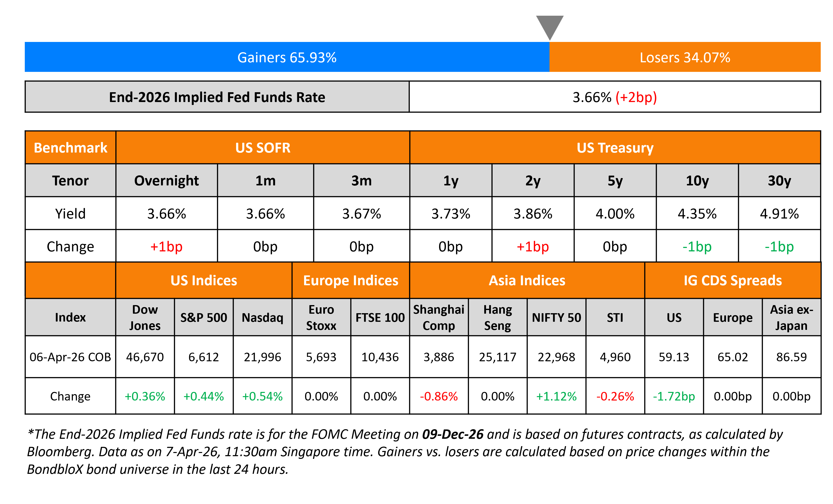Click the orange Losers 34.07% bar segment
The height and width of the screenshot is (504, 833).
click(685, 57)
